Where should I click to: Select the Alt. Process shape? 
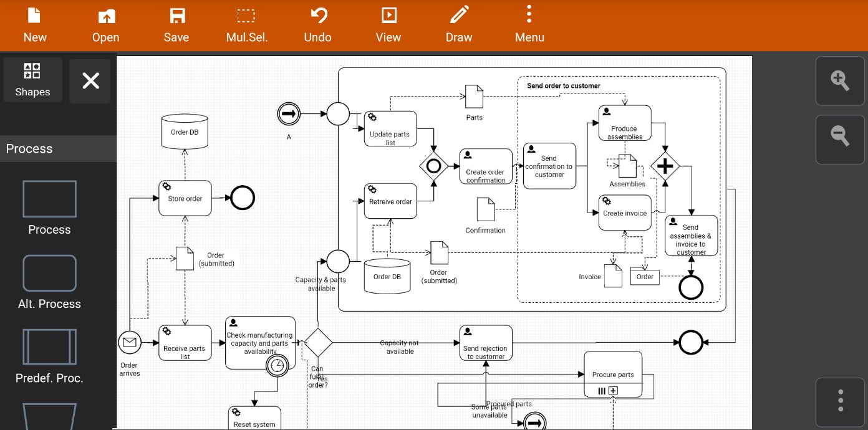[x=49, y=273]
